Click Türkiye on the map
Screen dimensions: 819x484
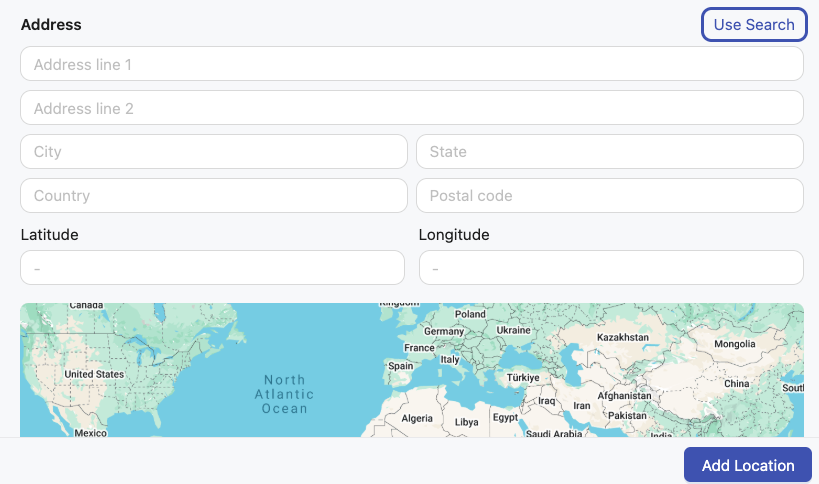pos(523,377)
